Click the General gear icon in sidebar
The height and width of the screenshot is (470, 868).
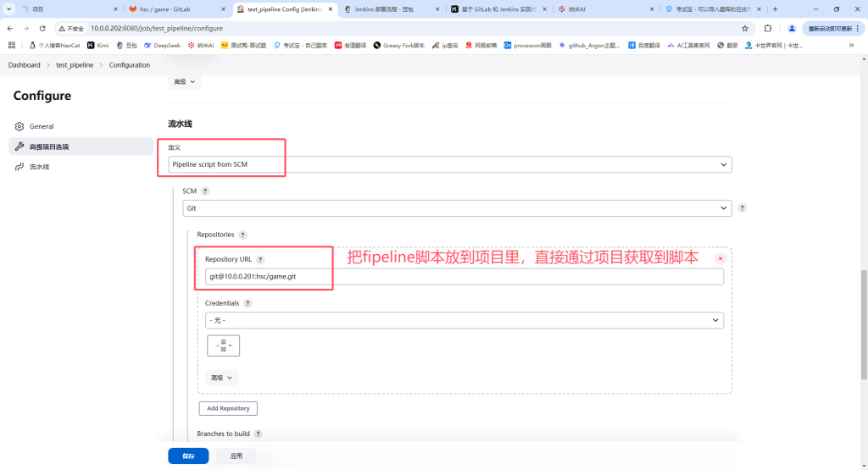(x=19, y=126)
